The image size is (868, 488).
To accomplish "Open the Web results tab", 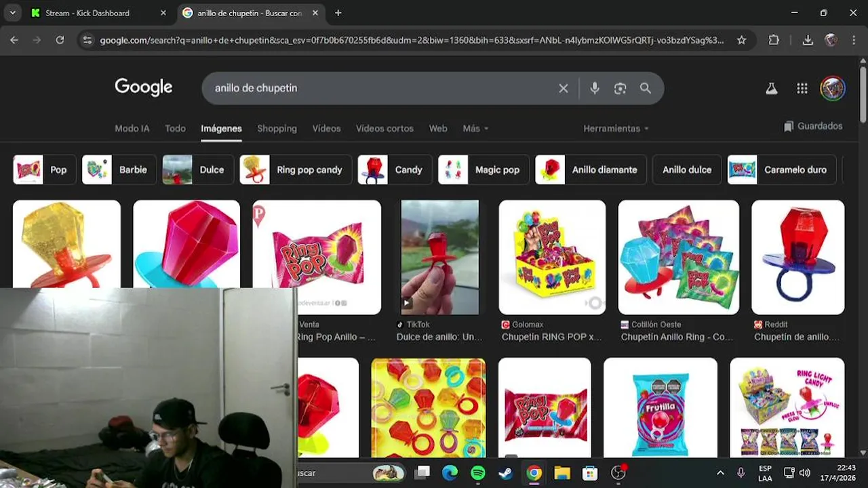I will 438,128.
